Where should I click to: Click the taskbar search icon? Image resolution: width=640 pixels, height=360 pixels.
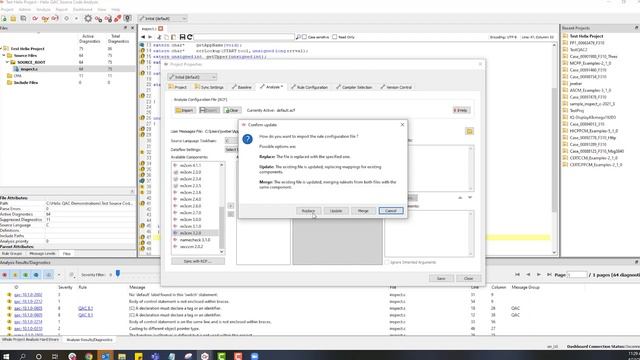point(22,356)
